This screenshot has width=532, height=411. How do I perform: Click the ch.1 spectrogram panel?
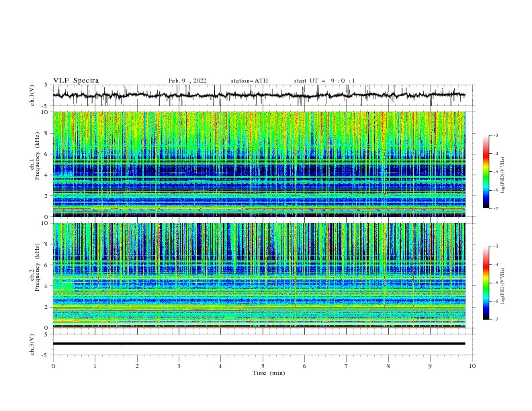(259, 164)
